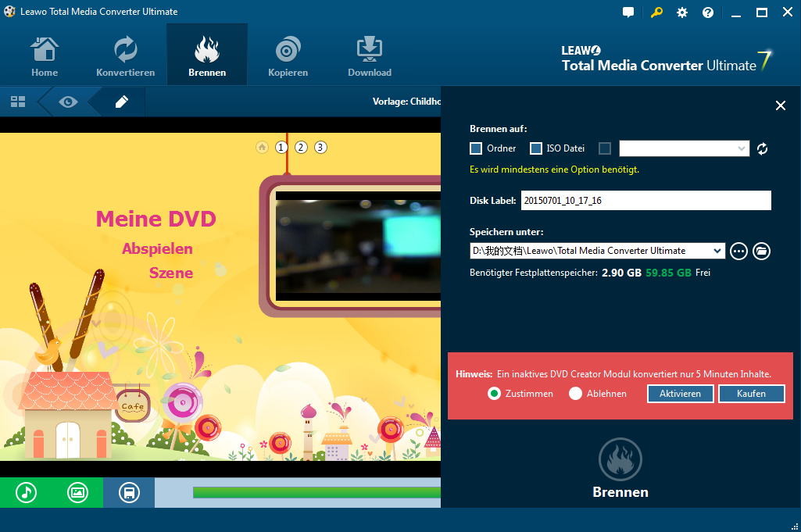Go to menu page 2

point(301,148)
